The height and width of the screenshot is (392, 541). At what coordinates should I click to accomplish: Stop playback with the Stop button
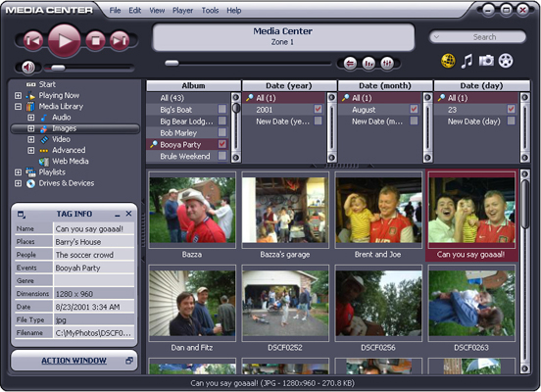(96, 41)
